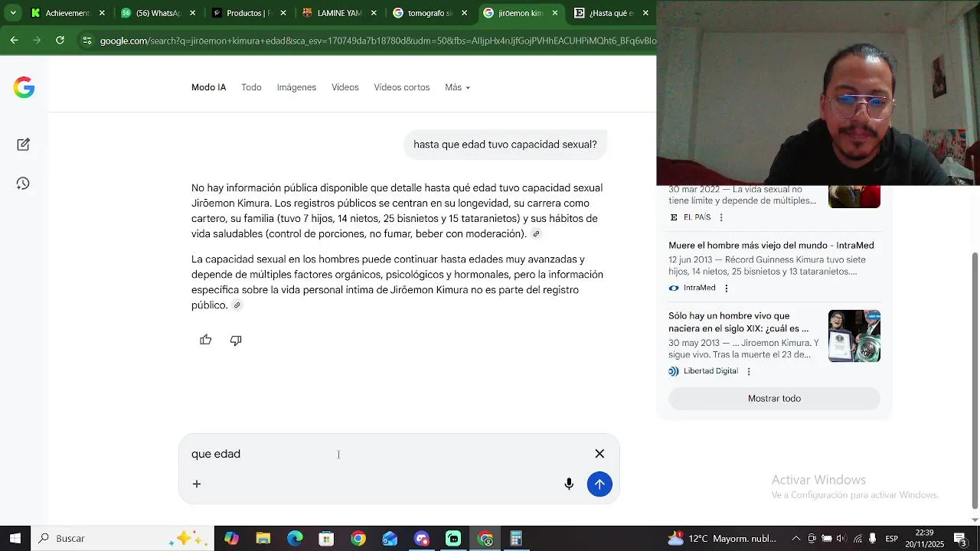The image size is (980, 551).
Task: Click the page vertical scrollbar
Action: pos(975,380)
